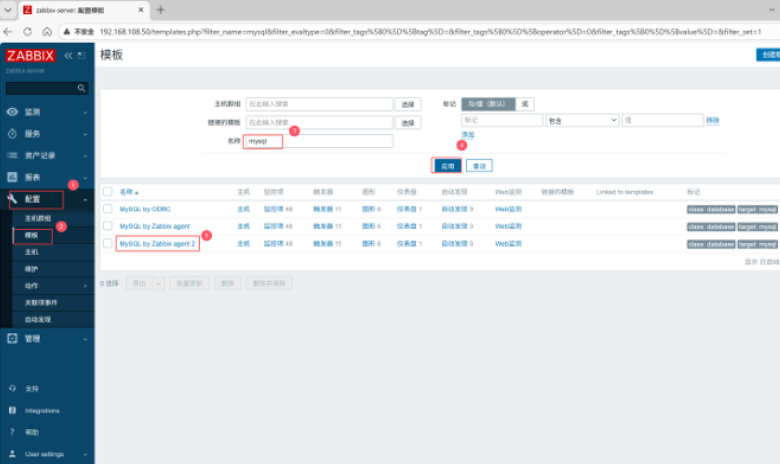Select the 或 tag evaluation option
Viewport: 780px width, 464px height.
(525, 104)
